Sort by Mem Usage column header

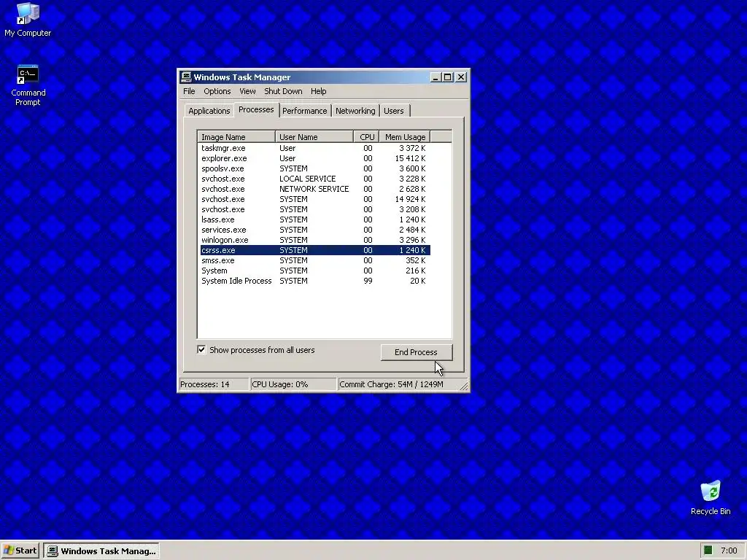click(x=405, y=137)
